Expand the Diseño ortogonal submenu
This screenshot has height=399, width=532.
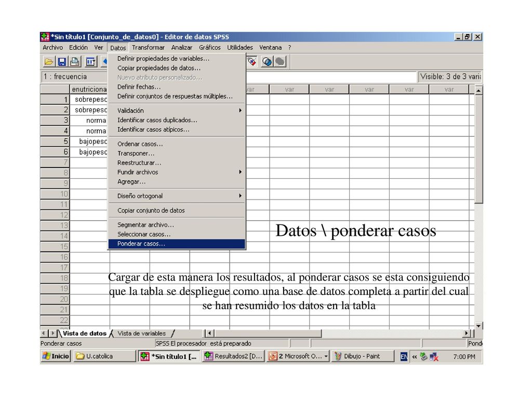(177, 196)
